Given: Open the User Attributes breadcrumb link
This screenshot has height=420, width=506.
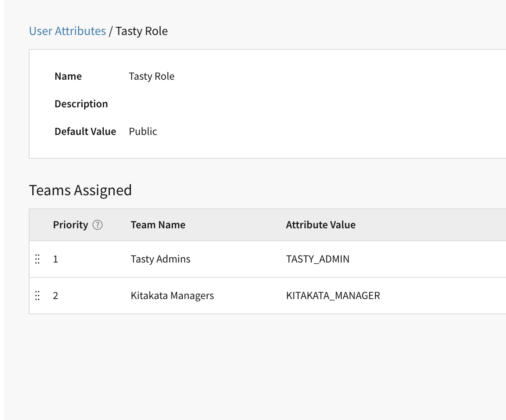Looking at the screenshot, I should (67, 31).
